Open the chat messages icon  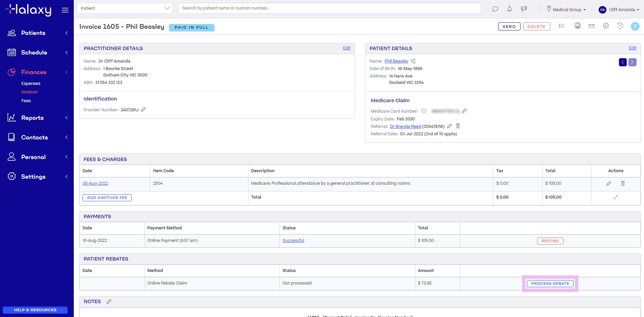[x=495, y=9]
